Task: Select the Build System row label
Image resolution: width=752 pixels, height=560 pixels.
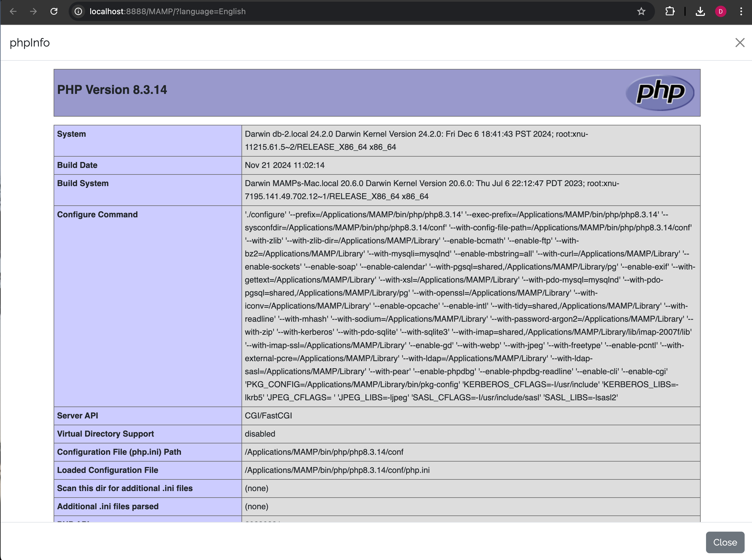Action: pyautogui.click(x=83, y=183)
